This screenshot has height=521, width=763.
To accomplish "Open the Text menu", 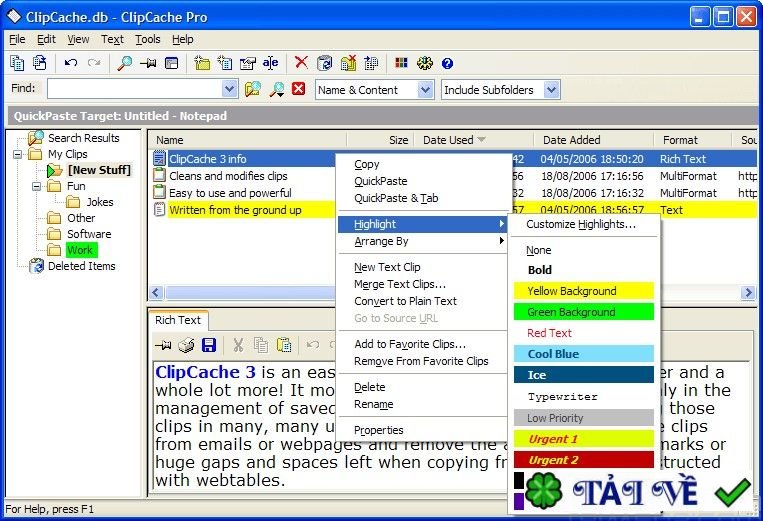I will (112, 39).
